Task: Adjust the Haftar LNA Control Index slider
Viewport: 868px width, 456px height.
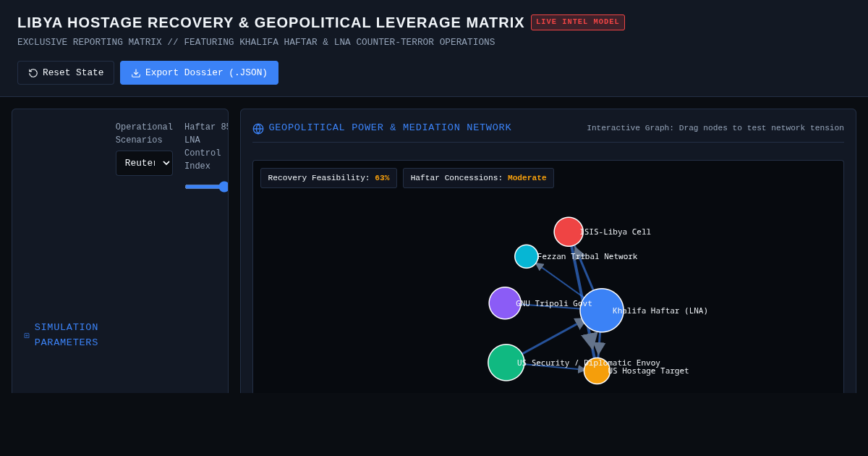Action: (206, 187)
